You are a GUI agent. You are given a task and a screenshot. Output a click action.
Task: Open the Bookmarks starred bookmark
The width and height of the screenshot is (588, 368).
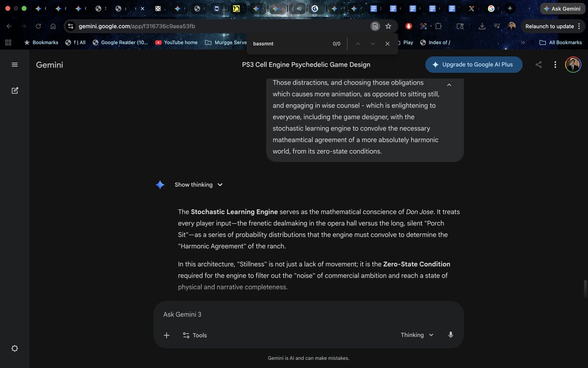(x=41, y=43)
